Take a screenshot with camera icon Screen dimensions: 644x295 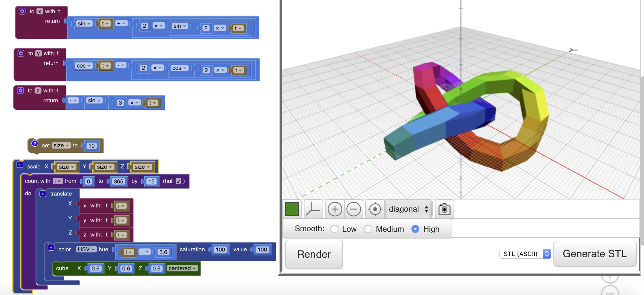444,209
